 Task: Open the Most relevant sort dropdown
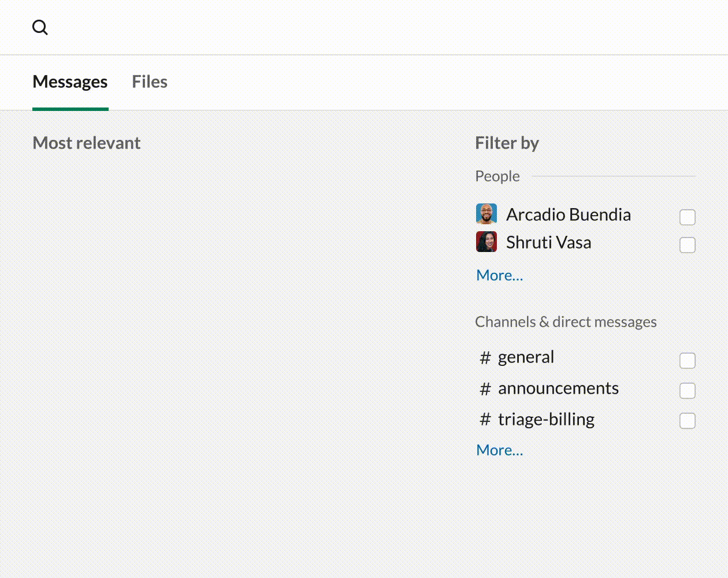[x=87, y=143]
